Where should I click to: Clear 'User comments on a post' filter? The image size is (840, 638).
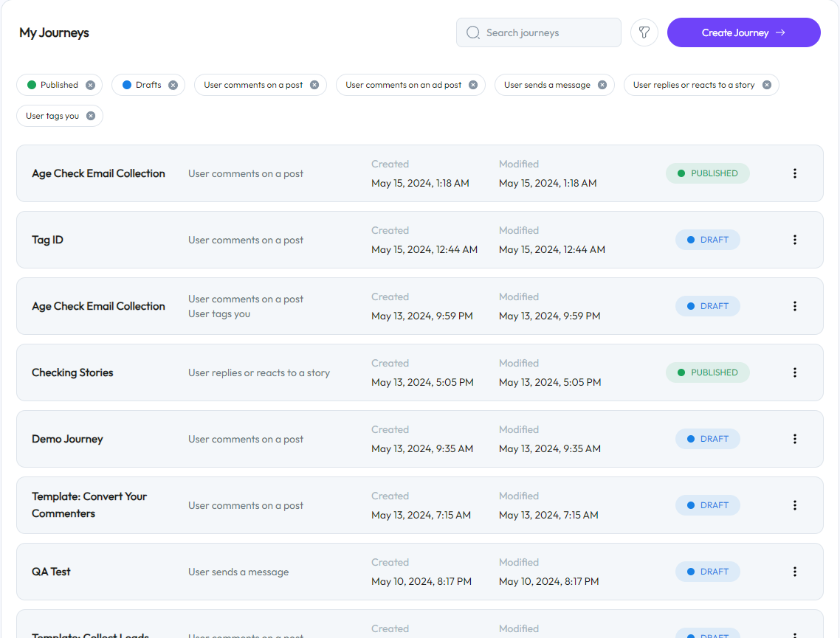coord(314,85)
